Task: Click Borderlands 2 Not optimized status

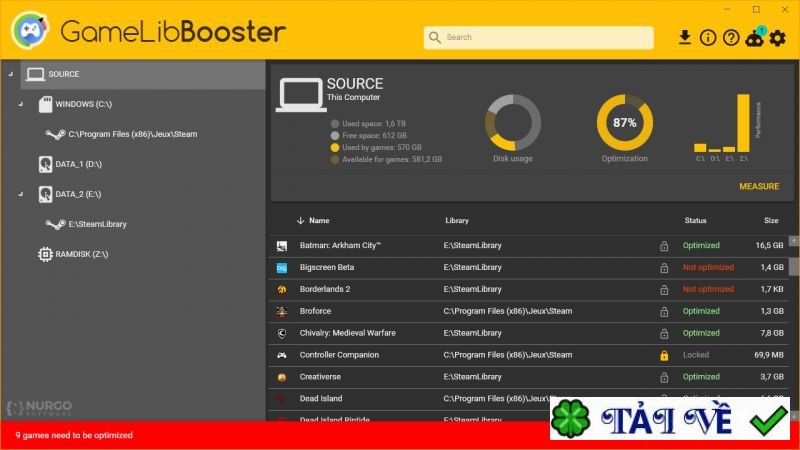Action: [x=708, y=289]
